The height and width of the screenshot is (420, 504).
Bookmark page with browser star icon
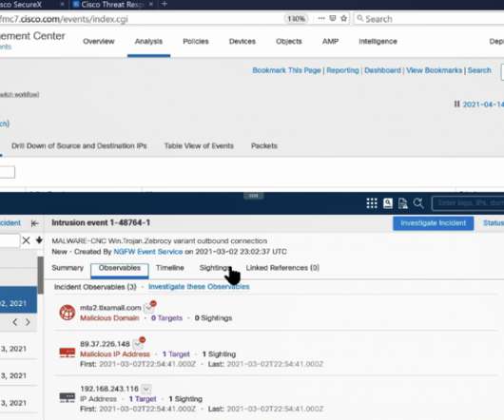[x=344, y=19]
